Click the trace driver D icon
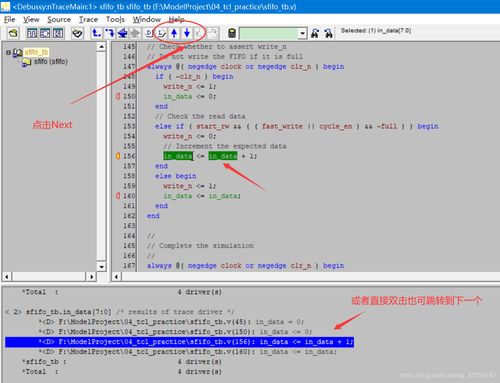500x383 pixels. coord(149,33)
